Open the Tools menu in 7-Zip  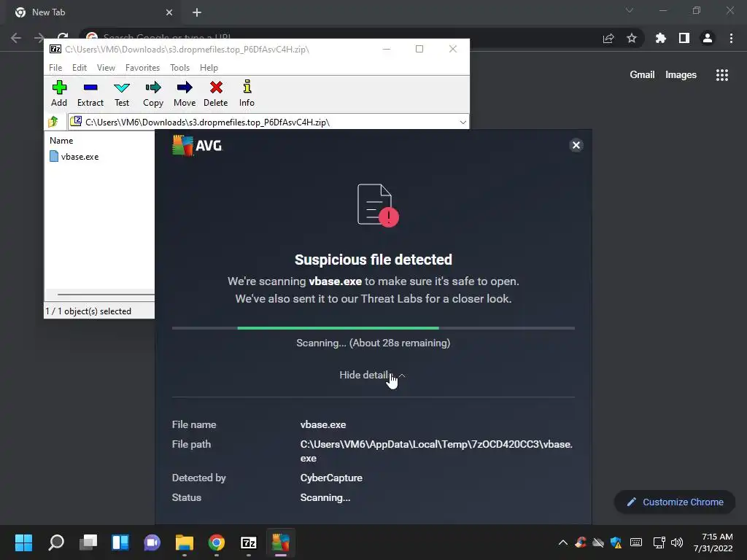pos(179,68)
